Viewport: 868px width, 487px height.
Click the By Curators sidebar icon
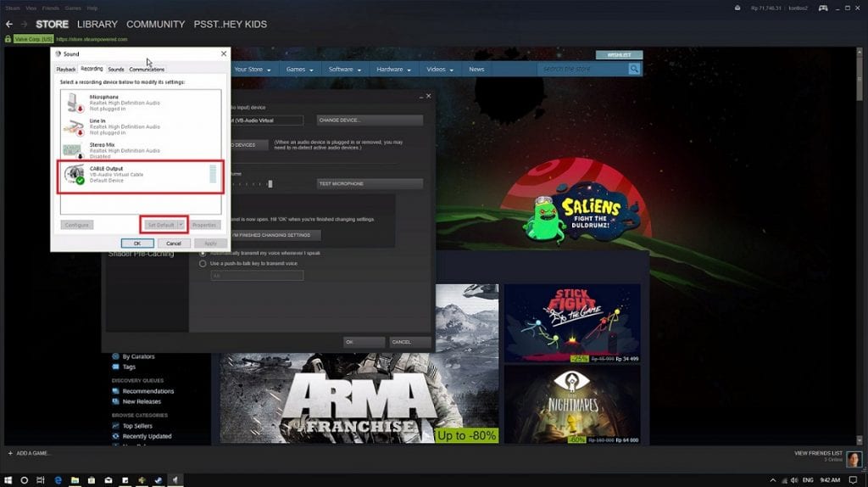[x=115, y=356]
